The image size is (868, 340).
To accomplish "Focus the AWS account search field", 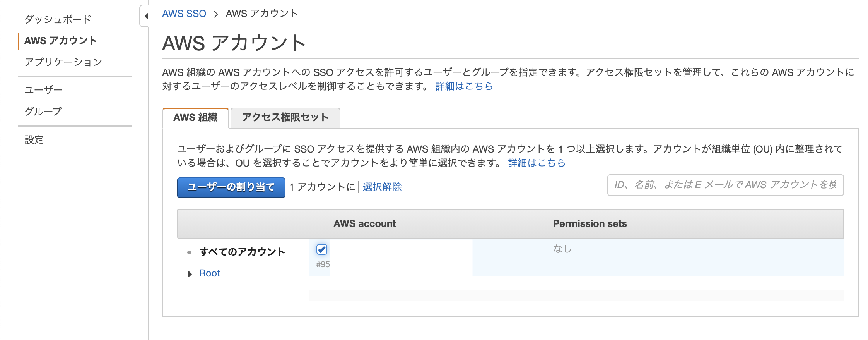I will tap(725, 185).
